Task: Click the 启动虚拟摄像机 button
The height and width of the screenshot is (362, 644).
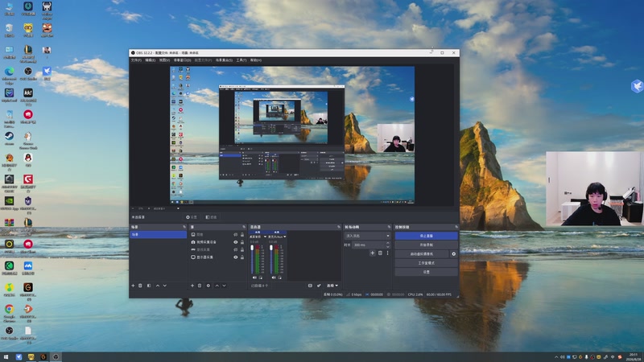Action: coord(422,254)
